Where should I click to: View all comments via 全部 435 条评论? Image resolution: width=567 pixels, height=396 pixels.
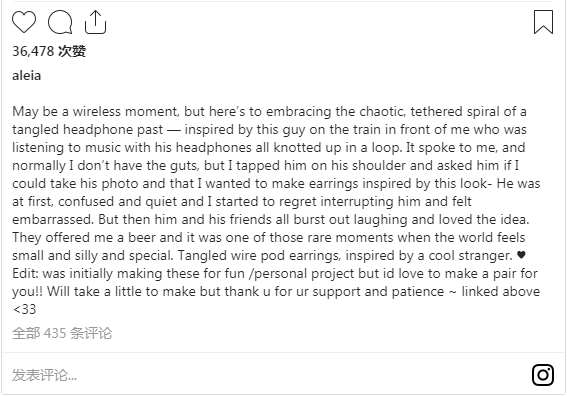click(62, 333)
